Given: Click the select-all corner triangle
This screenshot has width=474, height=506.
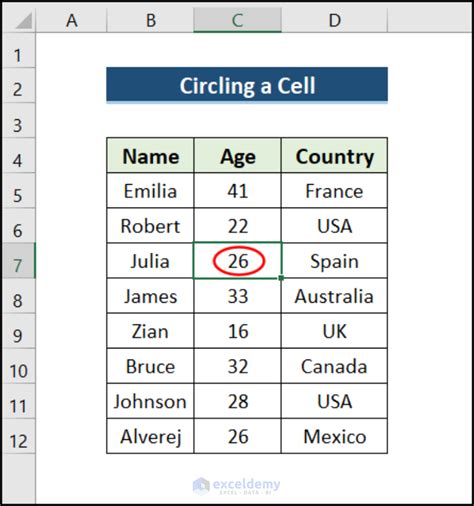Looking at the screenshot, I should pos(23,21).
